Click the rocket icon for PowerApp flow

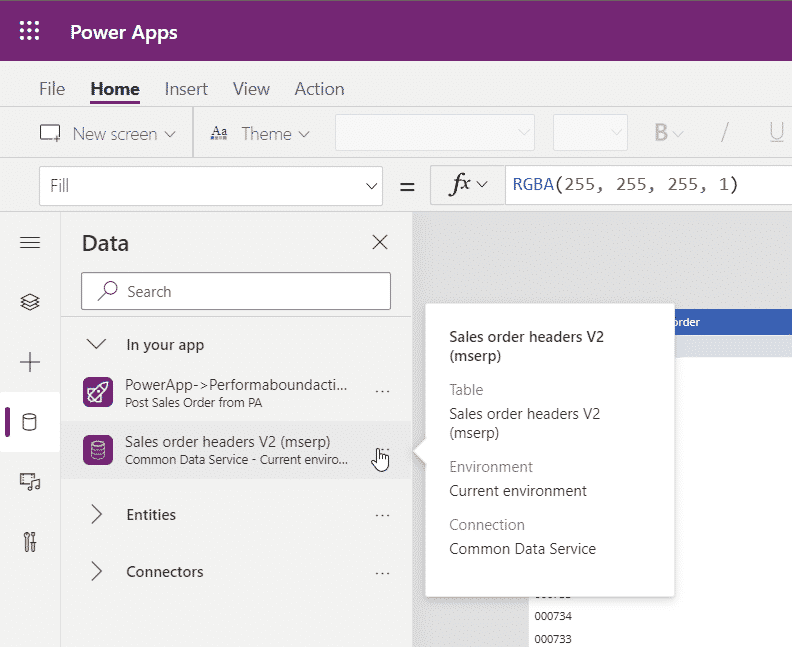coord(98,392)
